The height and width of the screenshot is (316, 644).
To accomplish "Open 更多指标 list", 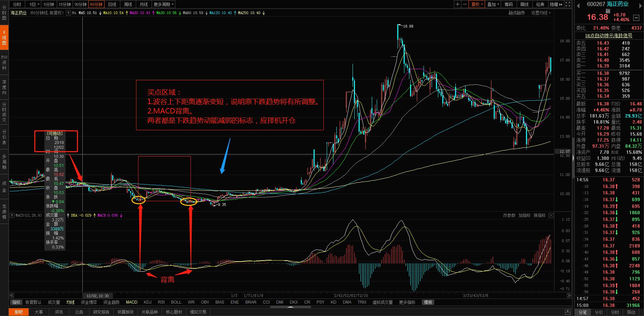I will [x=407, y=302].
